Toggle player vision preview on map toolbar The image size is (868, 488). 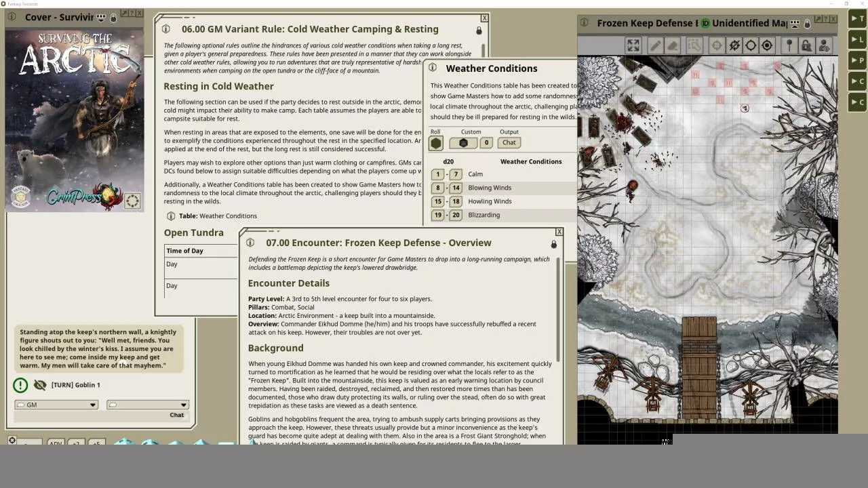pos(824,45)
